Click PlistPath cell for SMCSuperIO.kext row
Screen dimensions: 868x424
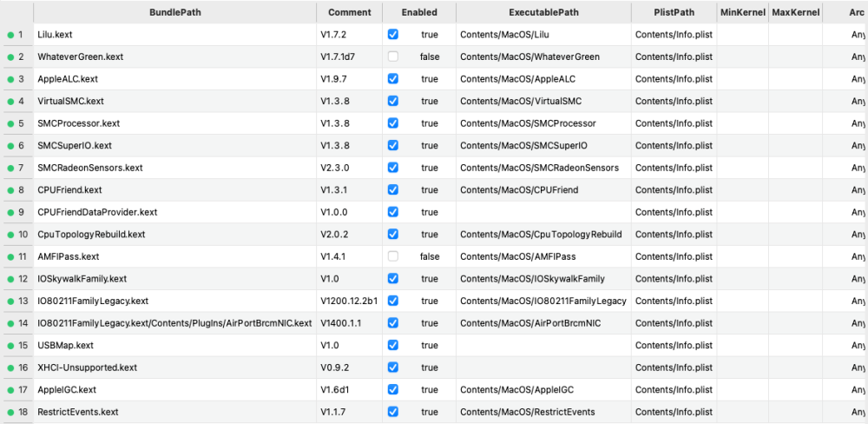(674, 145)
